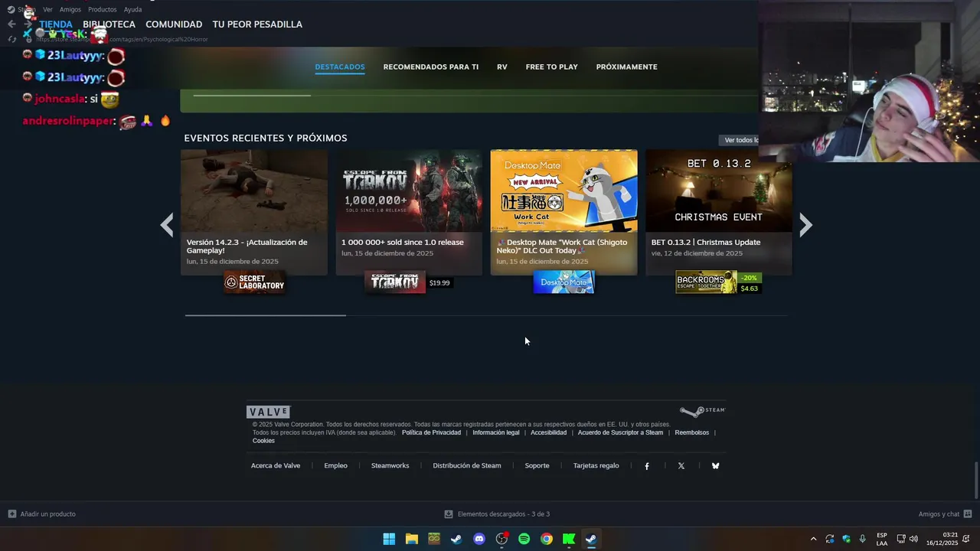
Task: Open the Ayuda menu
Action: 132,9
